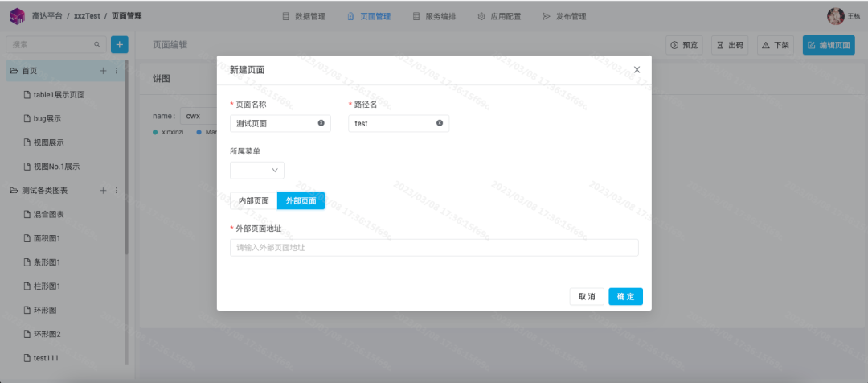This screenshot has width=868, height=383.
Task: Click the 下架 button
Action: [776, 45]
